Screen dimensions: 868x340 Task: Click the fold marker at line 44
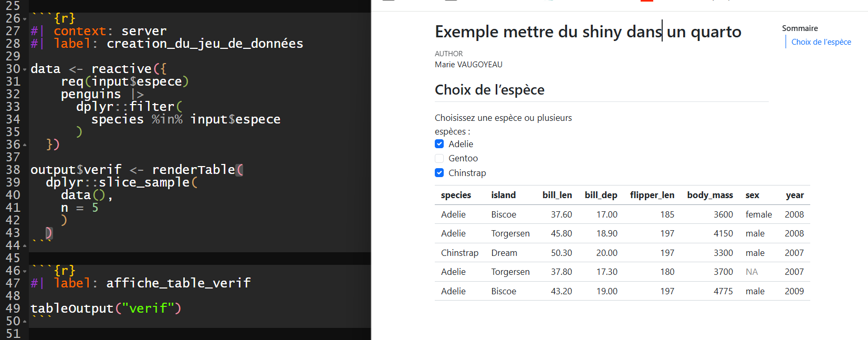click(25, 246)
